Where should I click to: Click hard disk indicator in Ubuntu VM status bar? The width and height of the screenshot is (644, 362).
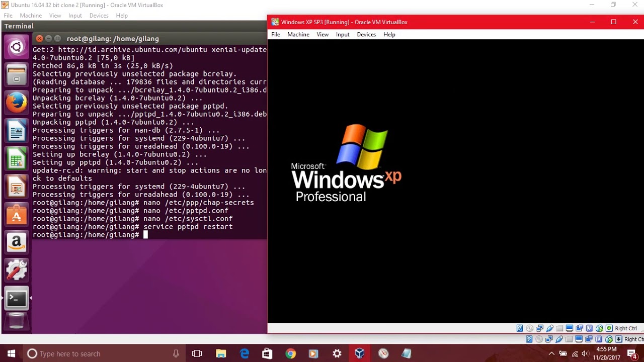529,339
